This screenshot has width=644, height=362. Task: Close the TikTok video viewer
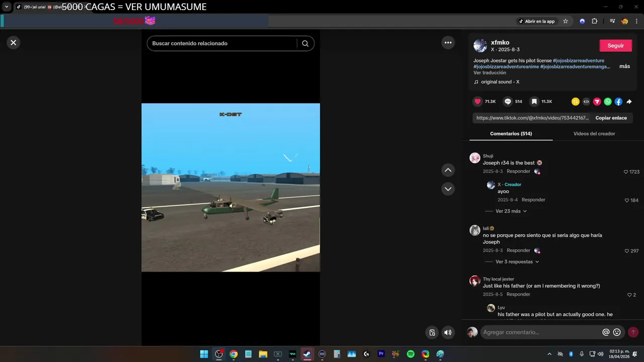click(14, 43)
